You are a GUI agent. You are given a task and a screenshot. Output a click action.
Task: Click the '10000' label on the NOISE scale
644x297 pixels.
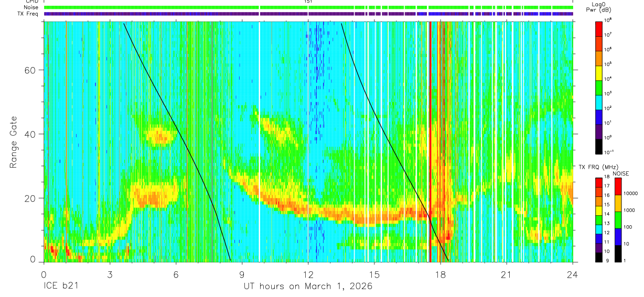(631, 194)
